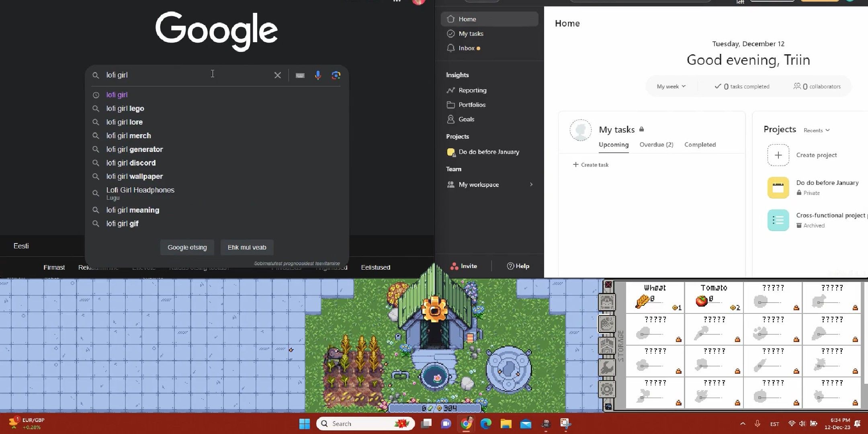The width and height of the screenshot is (868, 434).
Task: Click the clock history icon beside lofi girl
Action: tap(96, 95)
